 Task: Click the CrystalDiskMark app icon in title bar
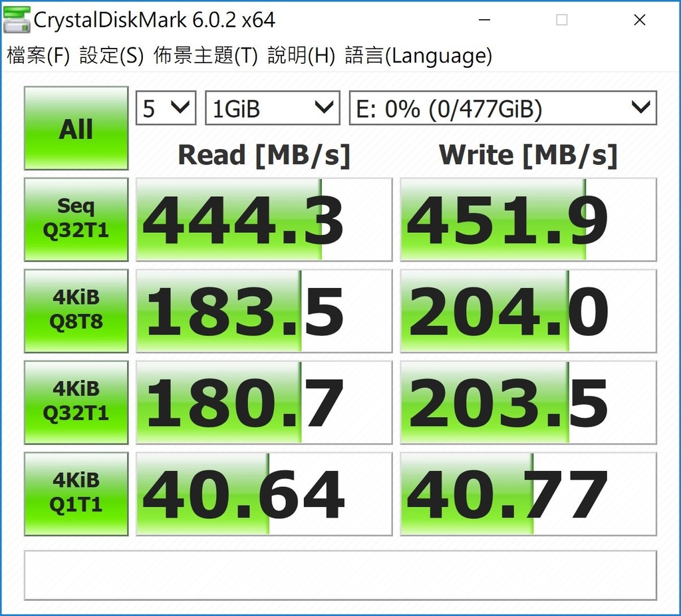(17, 20)
